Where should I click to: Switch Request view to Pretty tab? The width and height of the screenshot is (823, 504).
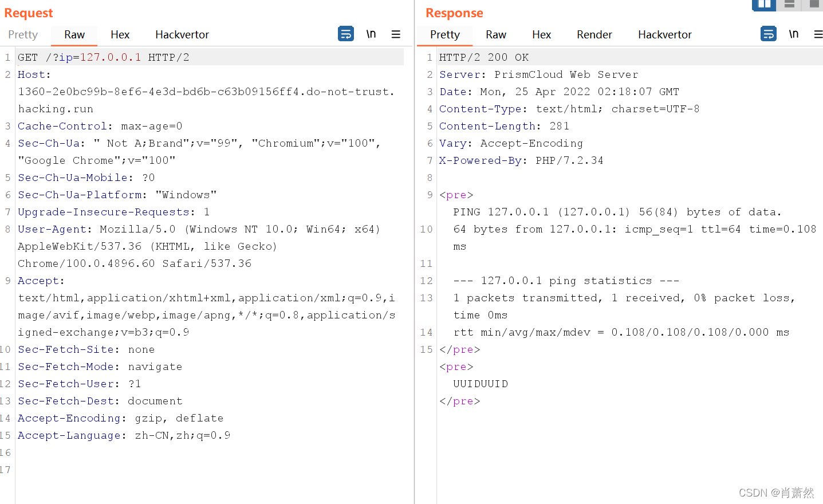[23, 35]
